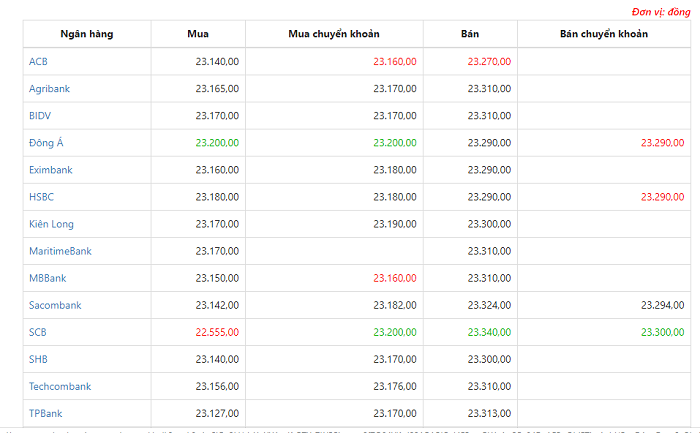Click the Bán column header
Screen dimensions: 700x433
coord(470,34)
